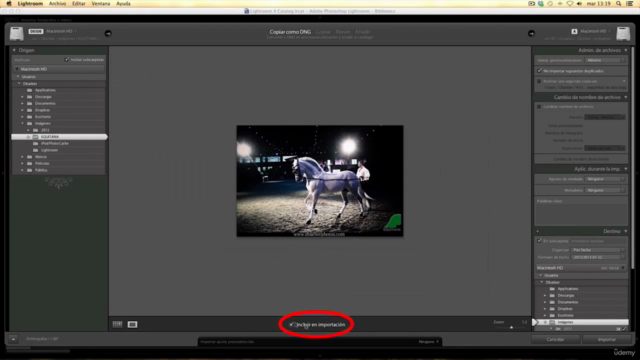This screenshot has height=360, width=640.
Task: Toggle Incluir subcarpetas checkbox
Action: (67, 60)
